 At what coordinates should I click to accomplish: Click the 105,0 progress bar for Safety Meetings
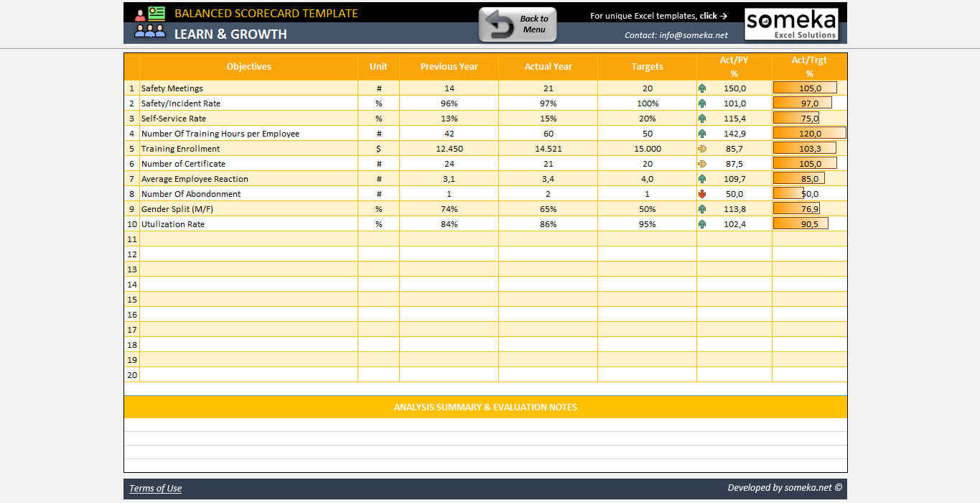(803, 87)
